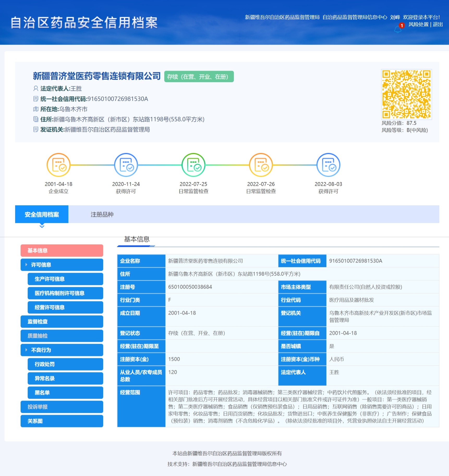The height and width of the screenshot is (476, 449).
Task: Open 生产许可信息 in the sidebar
Action: [65, 279]
